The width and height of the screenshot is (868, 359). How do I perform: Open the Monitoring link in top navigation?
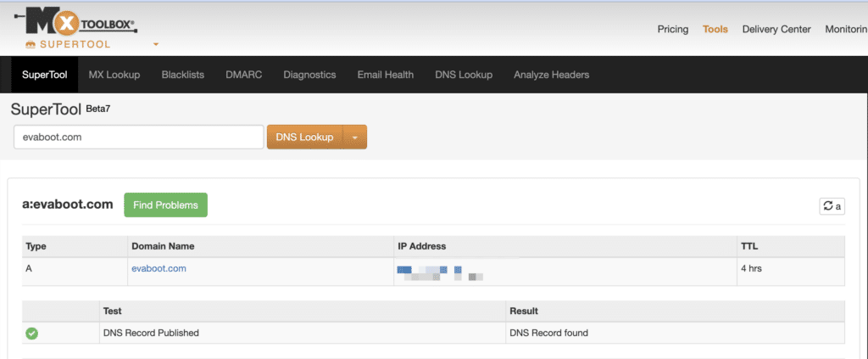[846, 30]
